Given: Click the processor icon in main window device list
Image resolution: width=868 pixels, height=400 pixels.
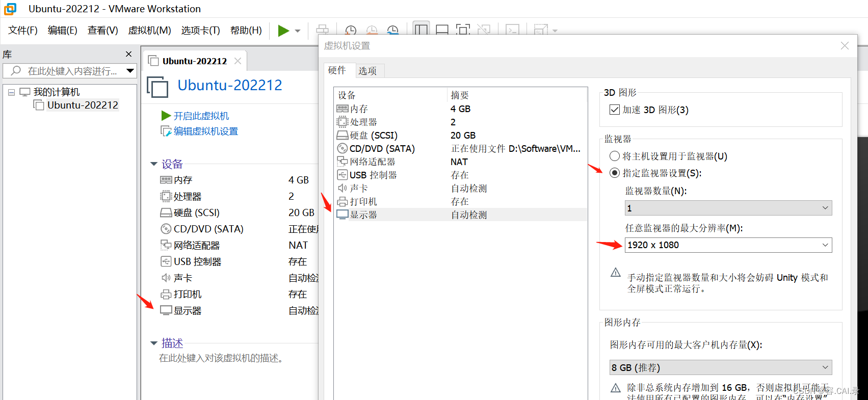Looking at the screenshot, I should [166, 196].
